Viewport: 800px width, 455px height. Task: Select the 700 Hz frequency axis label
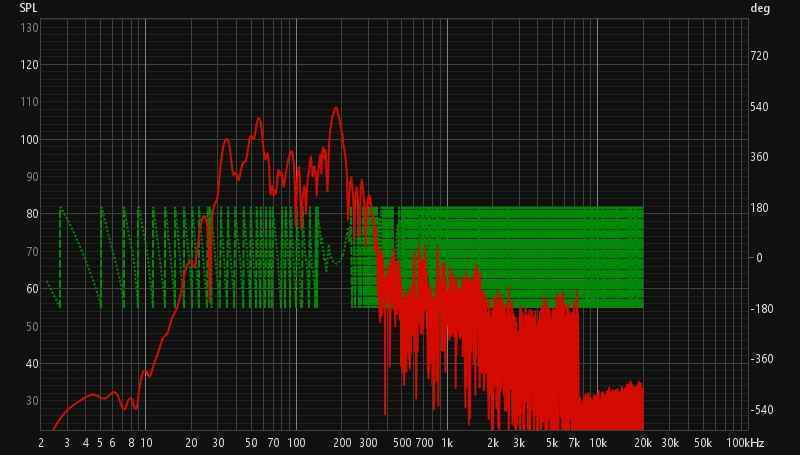coord(424,443)
